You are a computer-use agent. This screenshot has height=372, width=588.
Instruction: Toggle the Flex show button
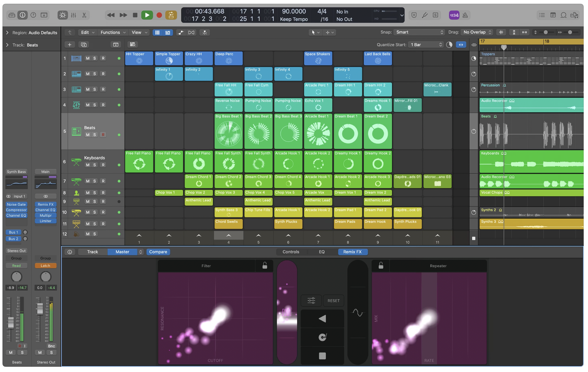click(191, 32)
